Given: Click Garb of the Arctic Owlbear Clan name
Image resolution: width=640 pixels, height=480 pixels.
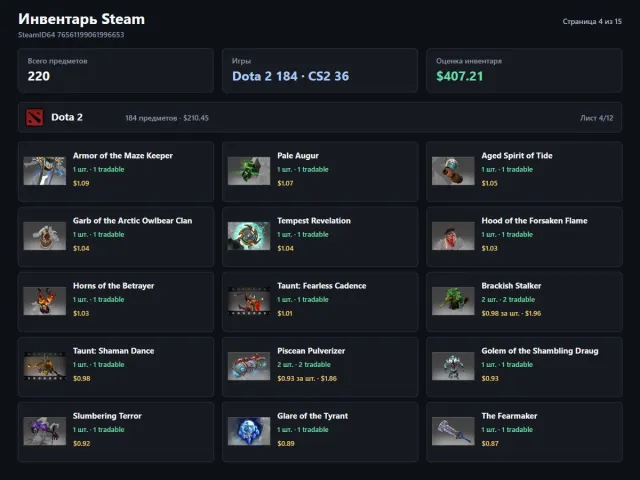Looking at the screenshot, I should 132,220.
